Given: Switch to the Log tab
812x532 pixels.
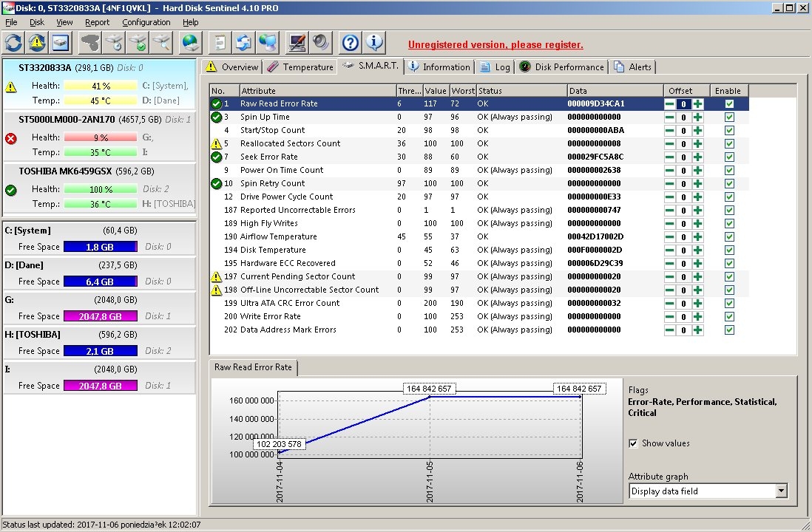Looking at the screenshot, I should click(x=495, y=66).
